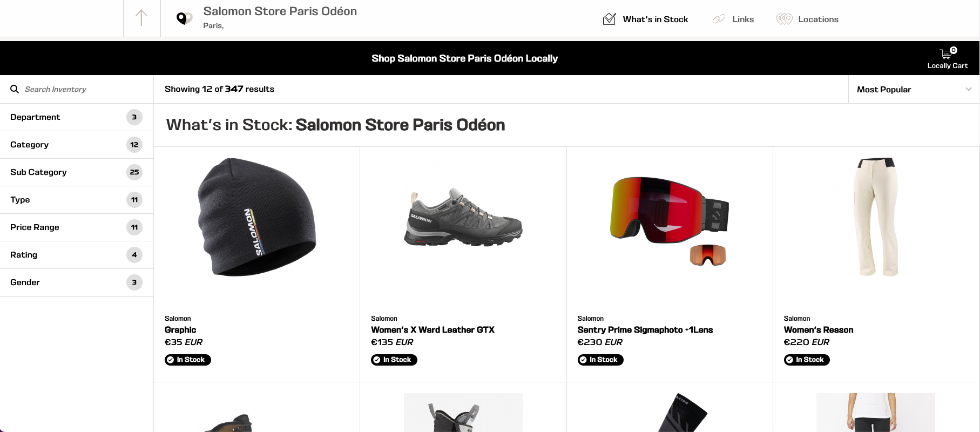
Task: Expand the Price Range filter
Action: click(x=77, y=227)
